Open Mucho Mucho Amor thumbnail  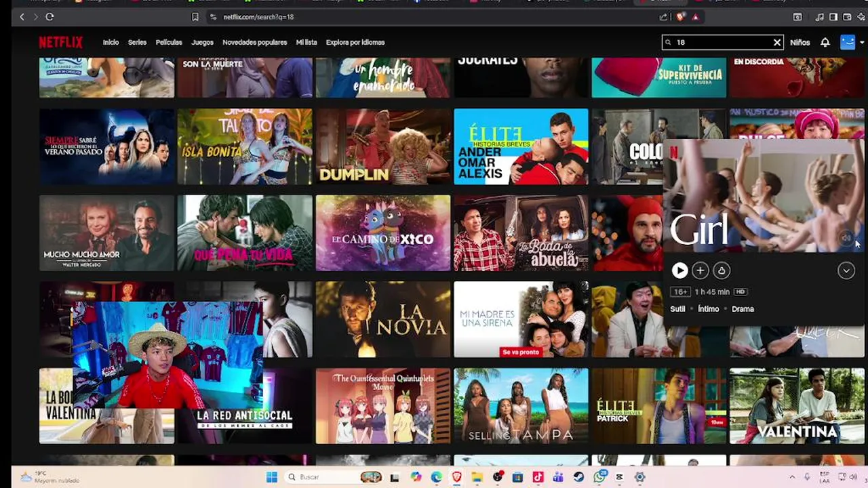pyautogui.click(x=106, y=232)
